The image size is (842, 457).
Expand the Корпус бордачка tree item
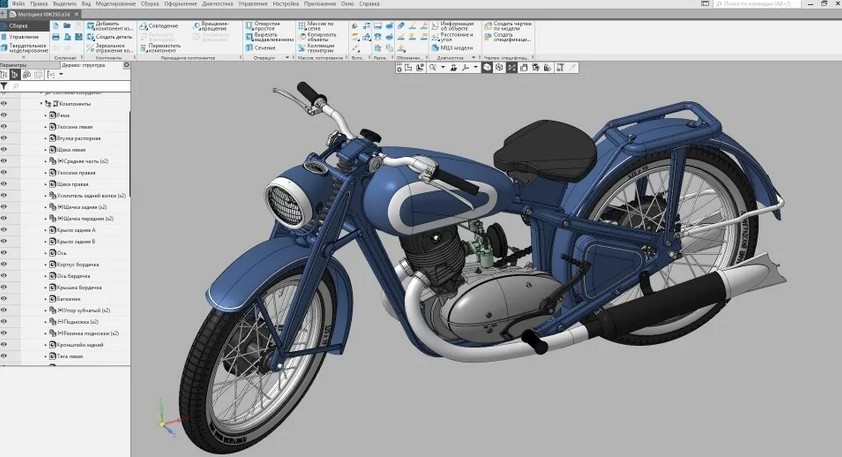(45, 264)
